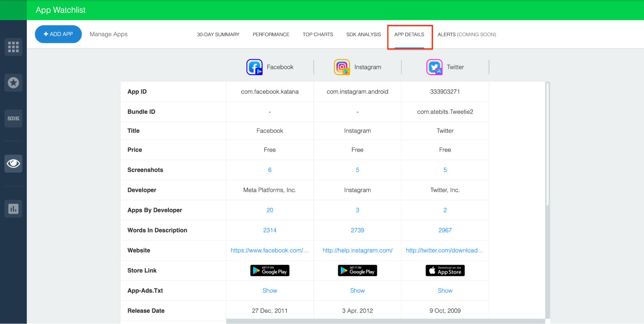Viewport: 644px width, 324px height.
Task: Click the ADD APP button
Action: pyautogui.click(x=58, y=34)
